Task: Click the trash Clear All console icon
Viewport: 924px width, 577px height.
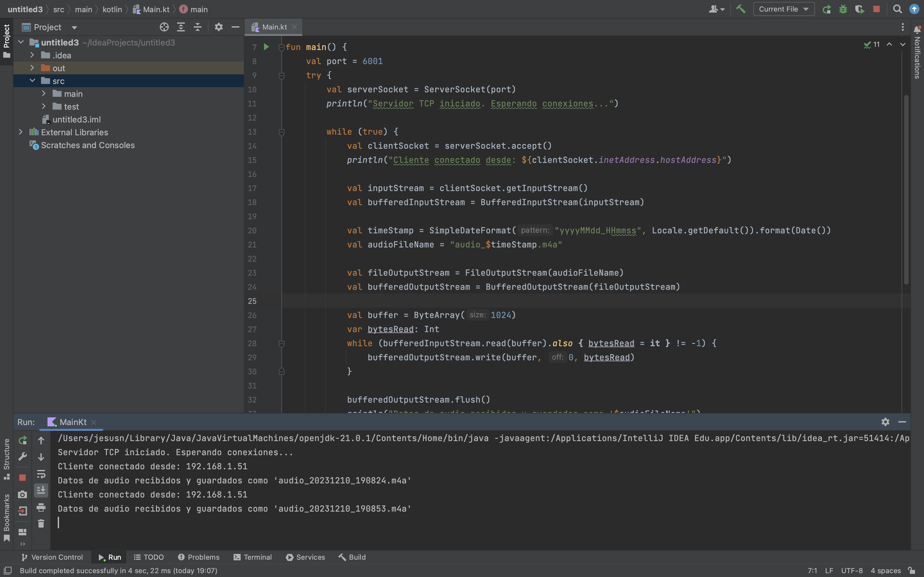Action: (41, 523)
